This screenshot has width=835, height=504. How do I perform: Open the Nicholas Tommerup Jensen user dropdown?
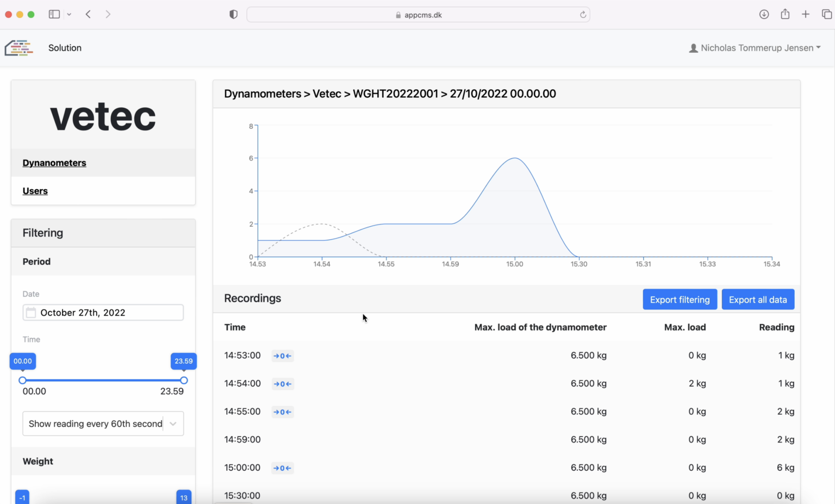755,48
